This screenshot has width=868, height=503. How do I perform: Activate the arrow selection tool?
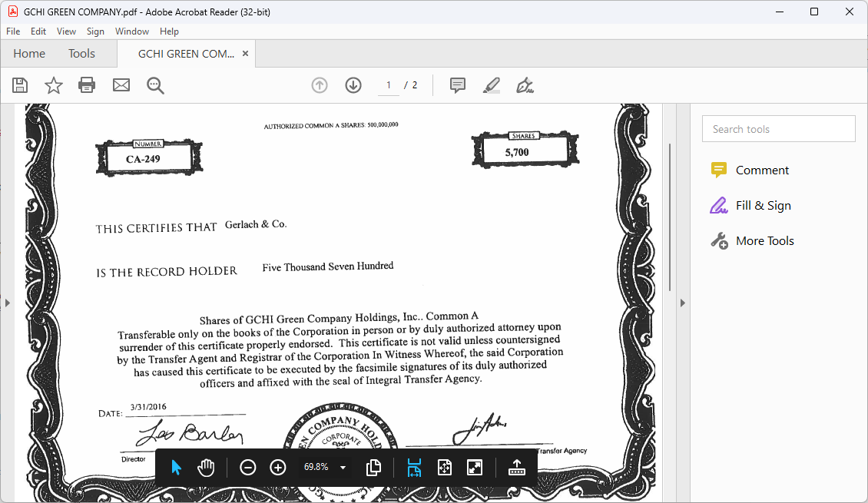[x=177, y=468]
